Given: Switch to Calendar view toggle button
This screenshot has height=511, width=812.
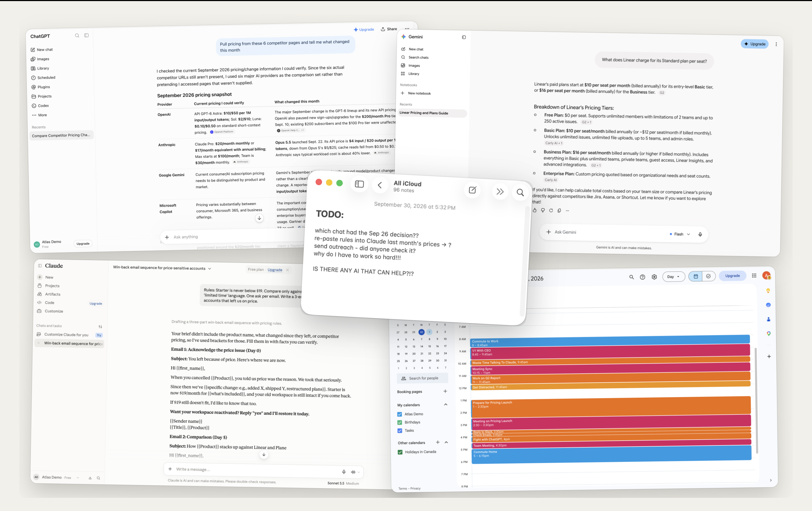Looking at the screenshot, I should click(x=695, y=276).
